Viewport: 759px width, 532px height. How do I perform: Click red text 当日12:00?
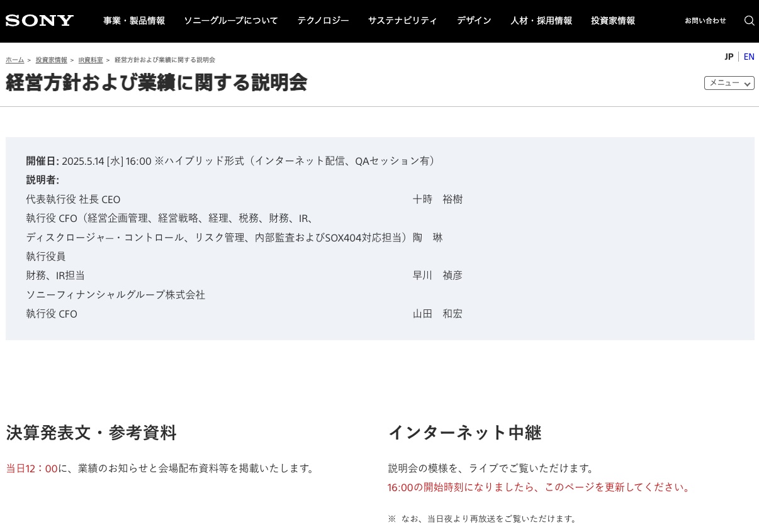31,468
